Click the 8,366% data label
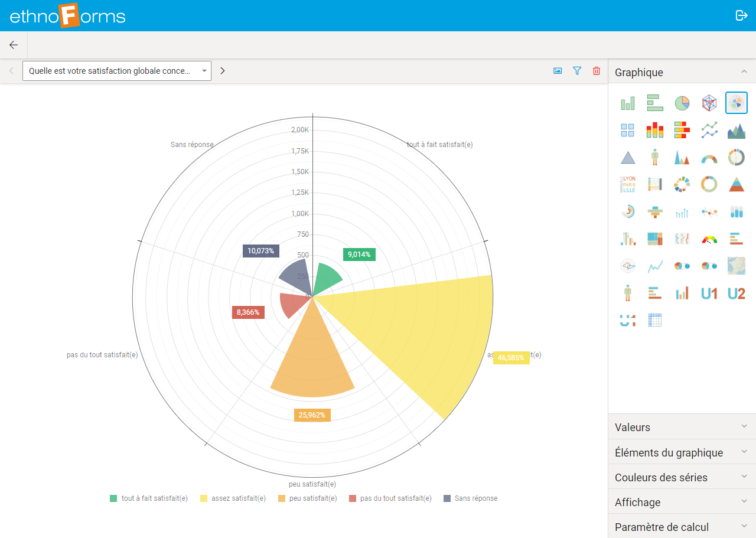 [248, 312]
